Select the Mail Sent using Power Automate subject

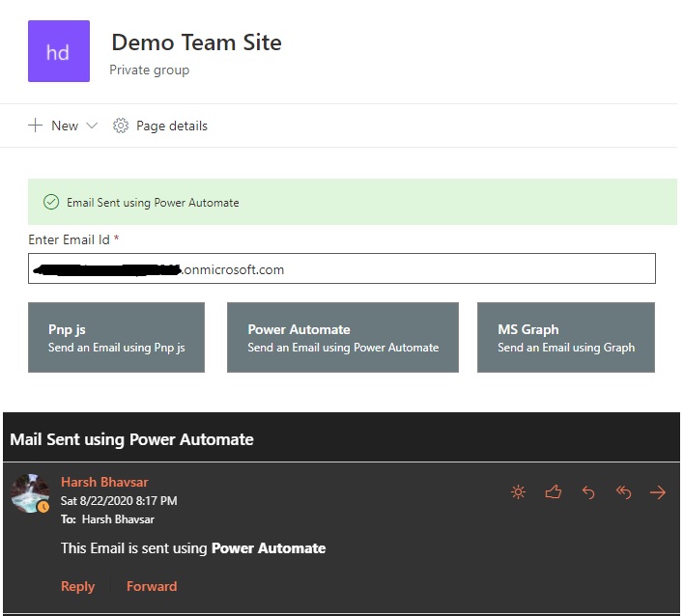coord(131,439)
